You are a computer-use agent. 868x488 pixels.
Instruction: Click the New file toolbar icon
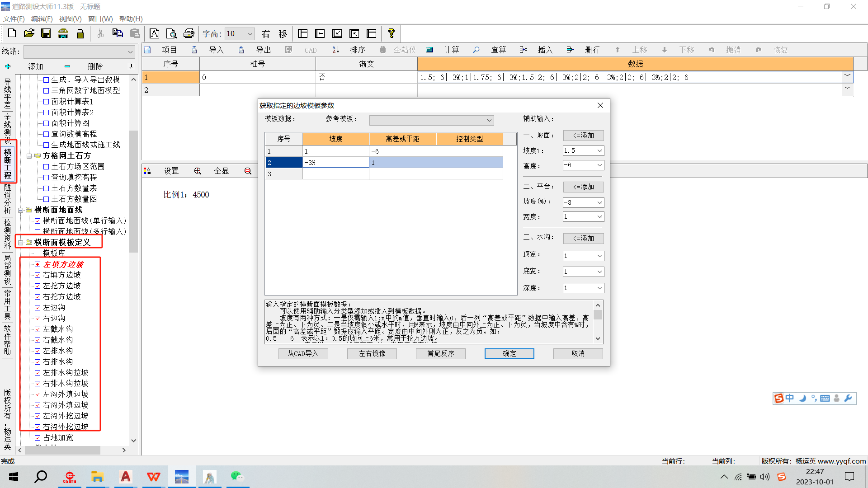coord(12,33)
